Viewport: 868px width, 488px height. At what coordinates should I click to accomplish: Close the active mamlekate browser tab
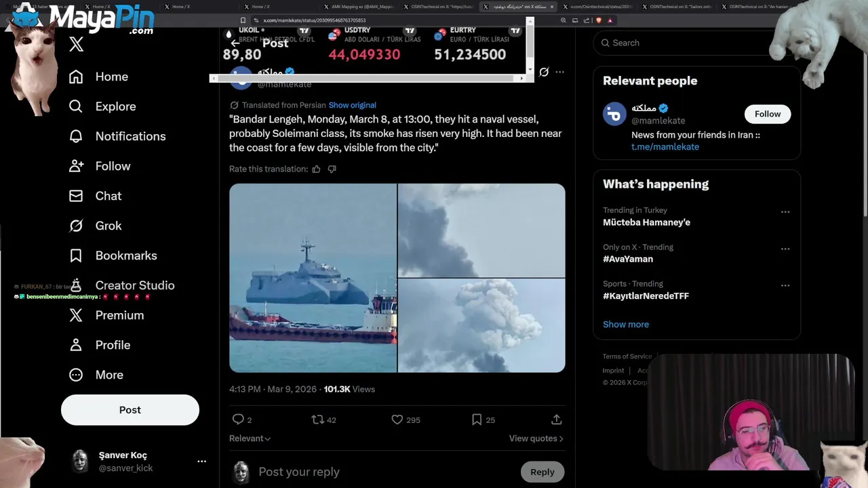pyautogui.click(x=551, y=7)
